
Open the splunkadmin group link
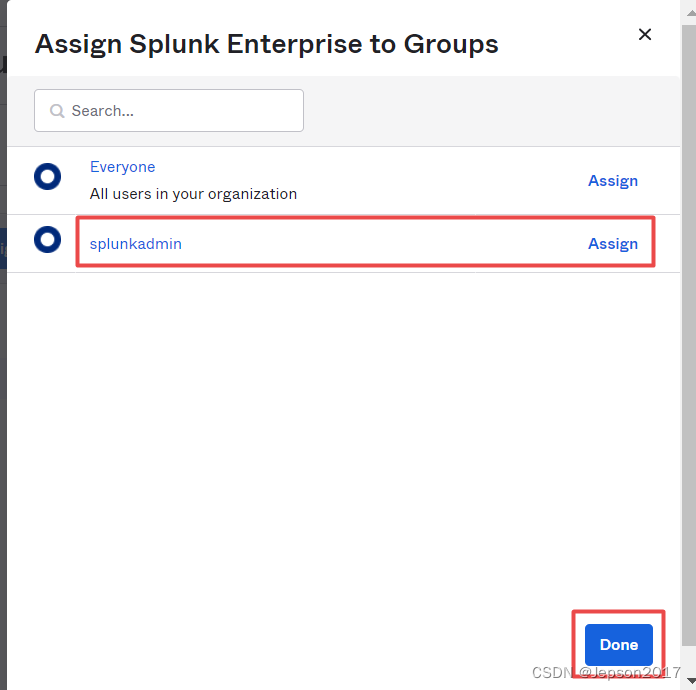tap(135, 244)
